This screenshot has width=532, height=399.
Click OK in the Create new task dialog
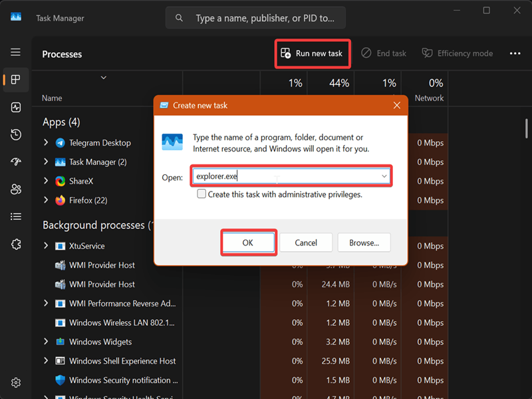coord(247,243)
